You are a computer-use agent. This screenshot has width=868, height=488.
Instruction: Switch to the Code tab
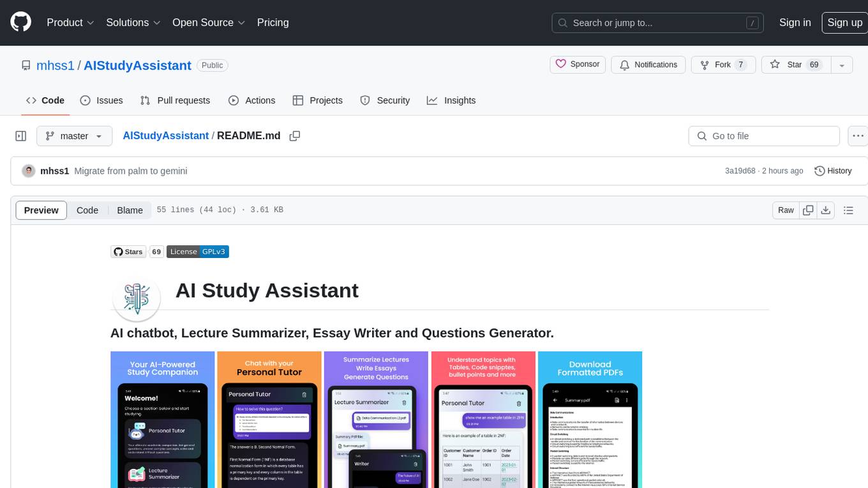tap(45, 100)
